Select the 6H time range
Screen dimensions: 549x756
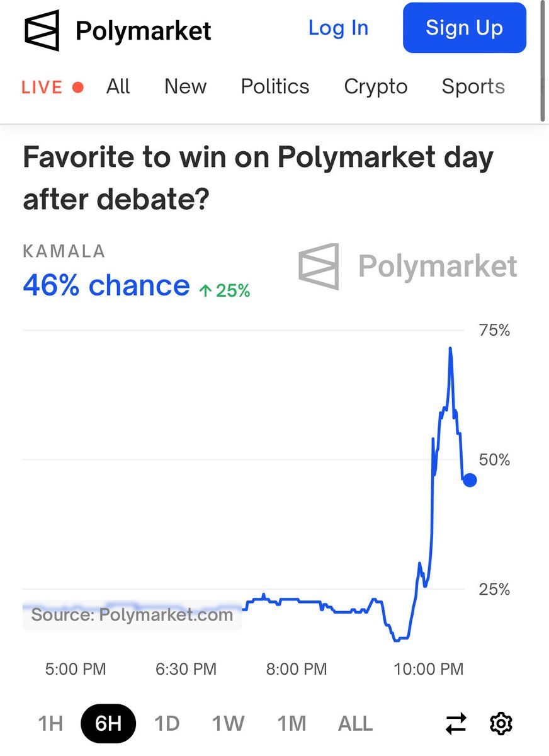pos(108,723)
